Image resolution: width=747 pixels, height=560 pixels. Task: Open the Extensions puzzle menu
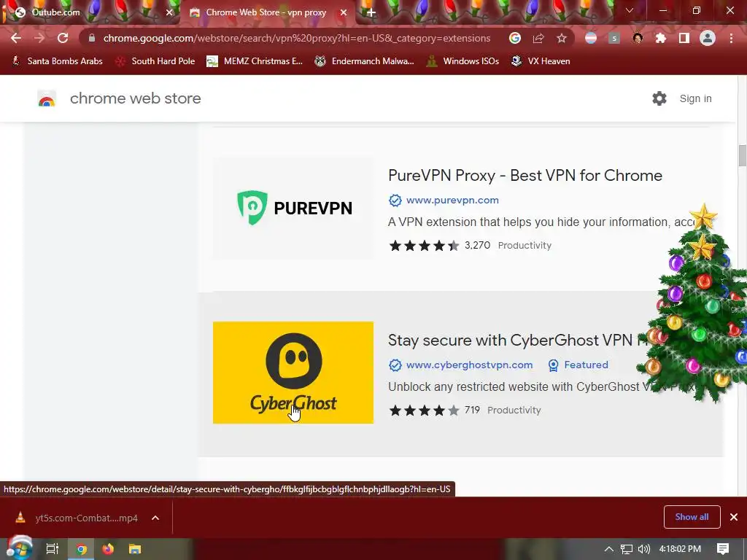[661, 38]
